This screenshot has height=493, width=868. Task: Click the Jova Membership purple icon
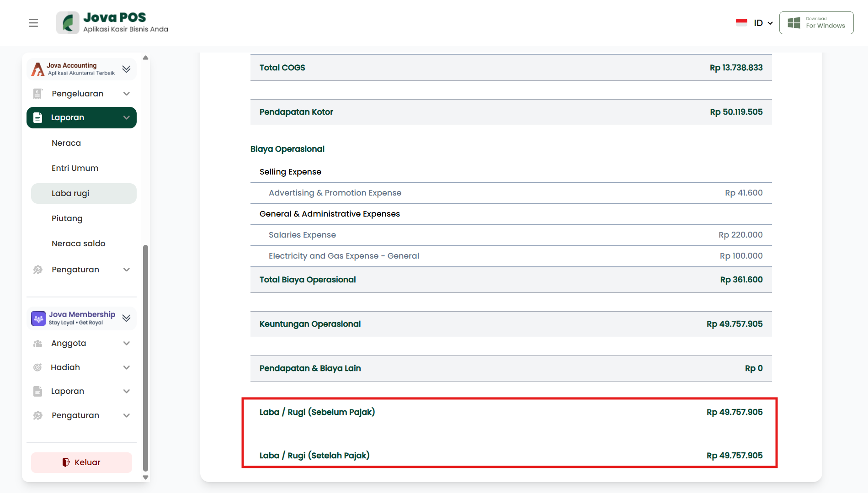(x=38, y=318)
